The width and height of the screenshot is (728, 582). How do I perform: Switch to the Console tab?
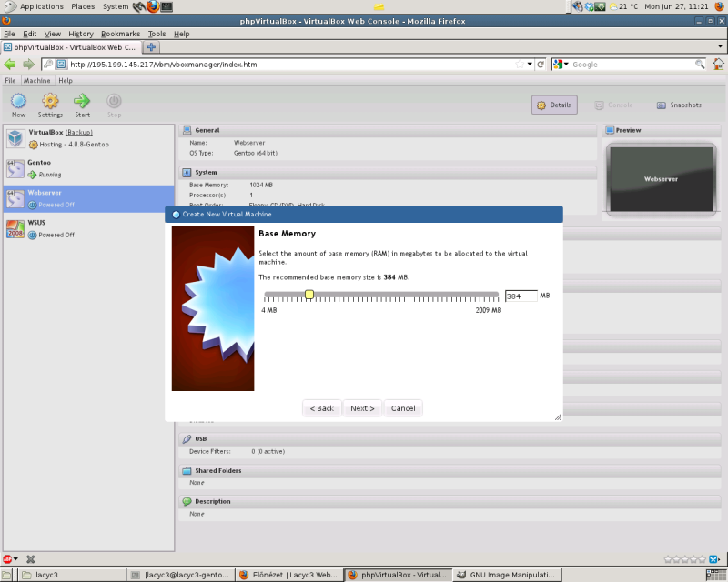(x=613, y=105)
